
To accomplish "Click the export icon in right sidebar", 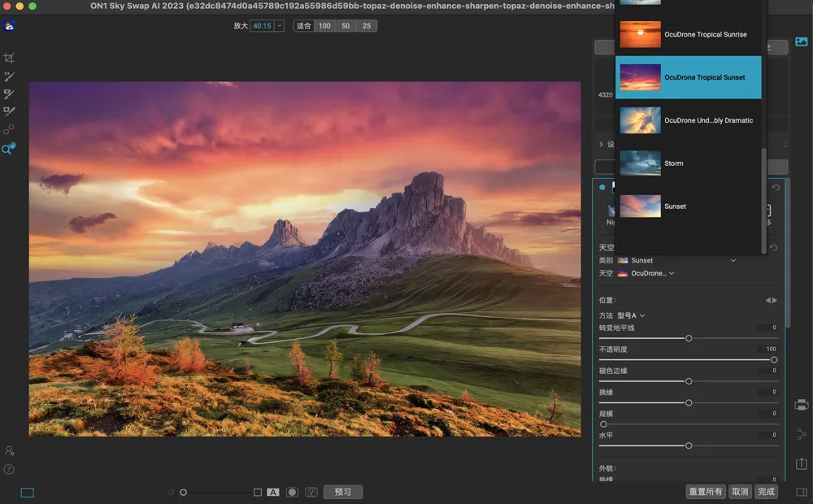I will (802, 463).
